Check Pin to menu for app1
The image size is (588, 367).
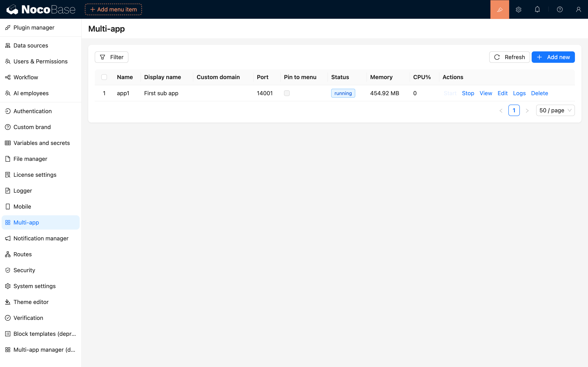pos(287,93)
